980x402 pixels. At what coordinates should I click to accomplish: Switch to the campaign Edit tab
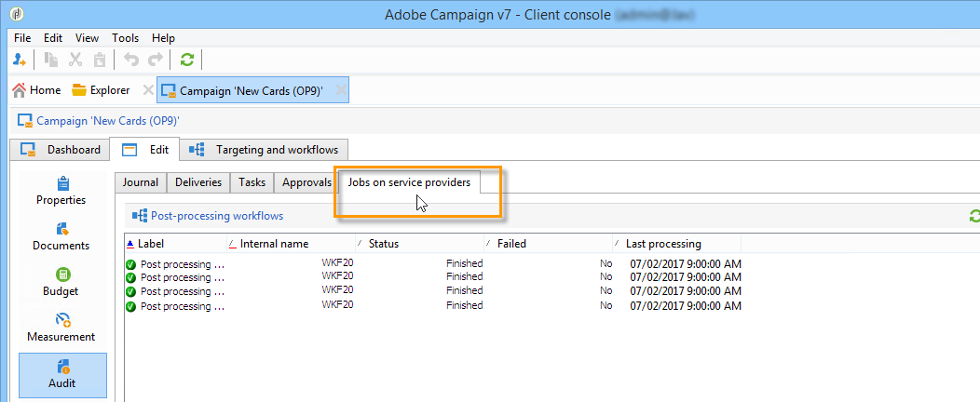point(144,150)
